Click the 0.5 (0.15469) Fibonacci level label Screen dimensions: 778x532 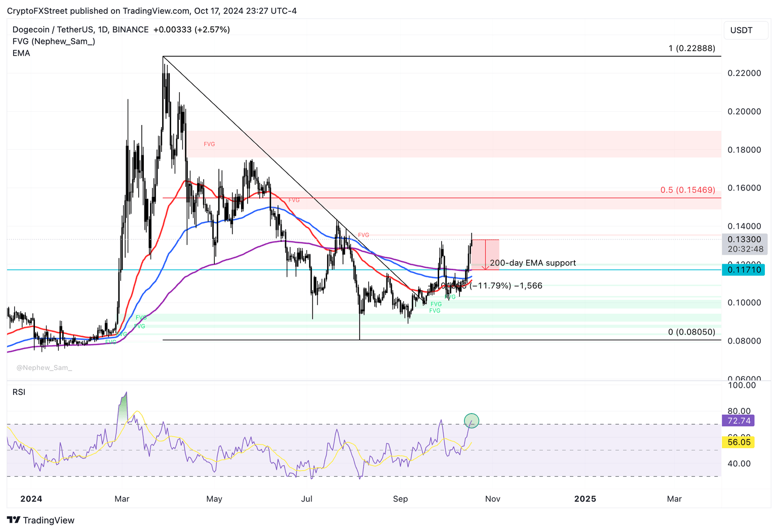coord(688,190)
